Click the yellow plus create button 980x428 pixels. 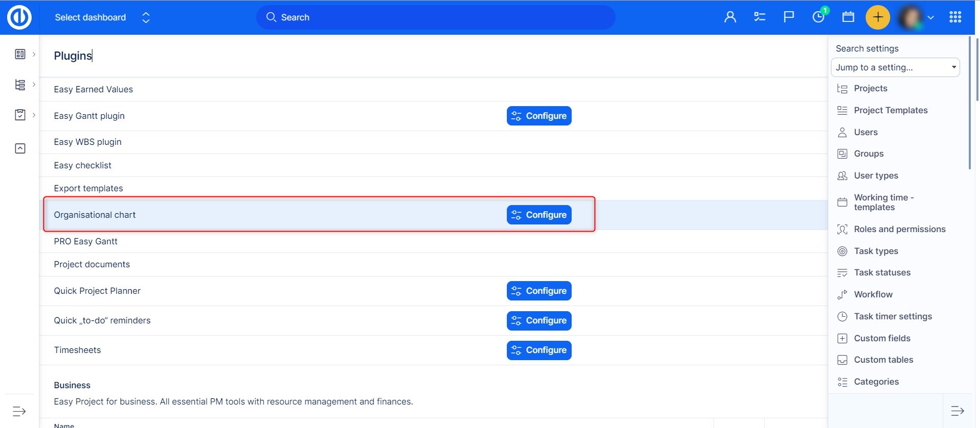point(877,17)
